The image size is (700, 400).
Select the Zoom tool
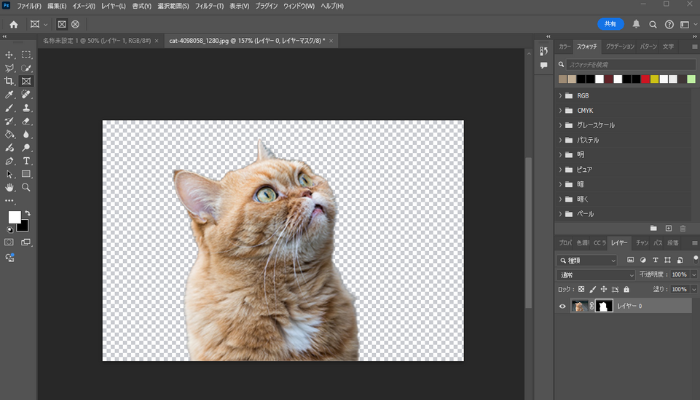(26, 187)
